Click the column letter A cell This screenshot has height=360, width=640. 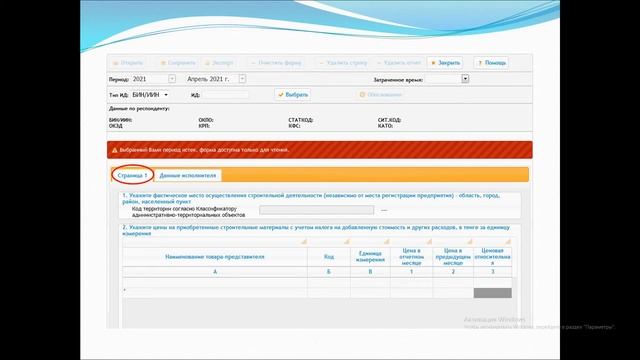pyautogui.click(x=215, y=272)
